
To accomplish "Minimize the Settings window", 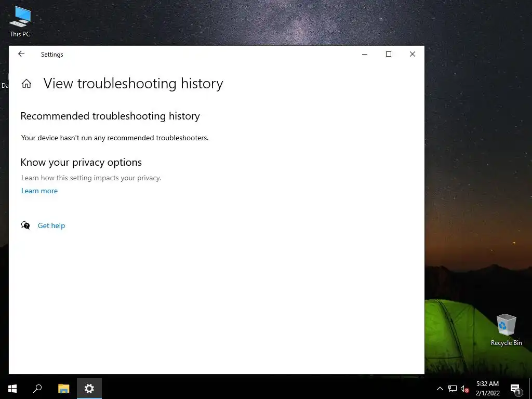I will (x=365, y=54).
